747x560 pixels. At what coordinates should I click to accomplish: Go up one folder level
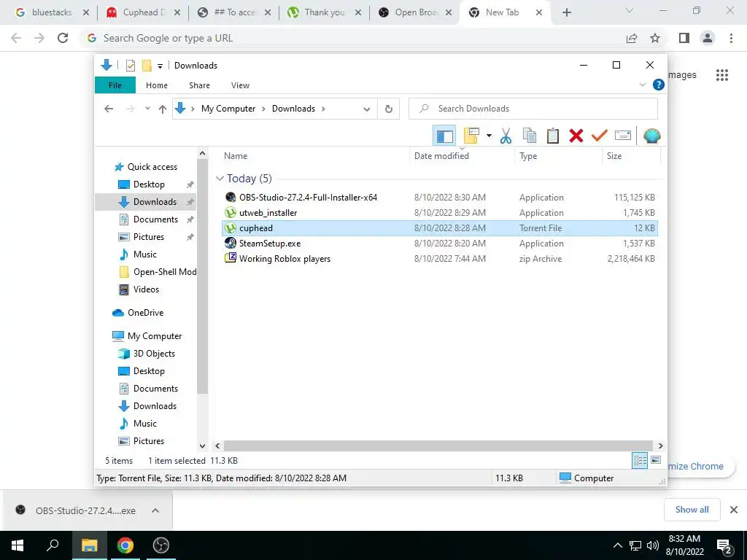click(x=163, y=109)
